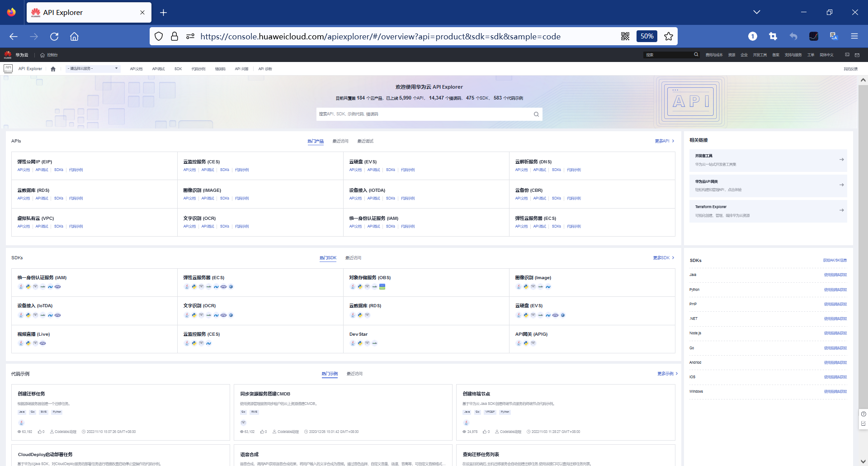868x466 pixels.
Task: Open the API调试 menu item
Action: [158, 69]
